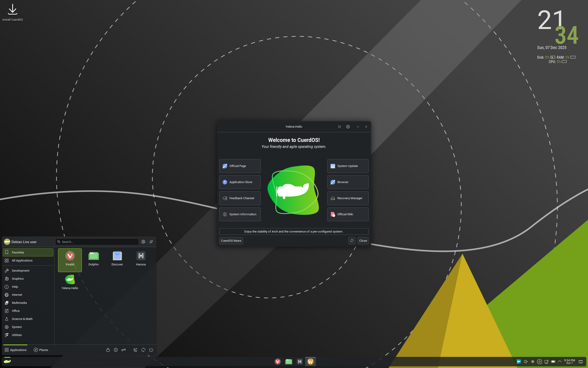The width and height of the screenshot is (588, 368).
Task: Select the Multimedia category
Action: [28, 302]
